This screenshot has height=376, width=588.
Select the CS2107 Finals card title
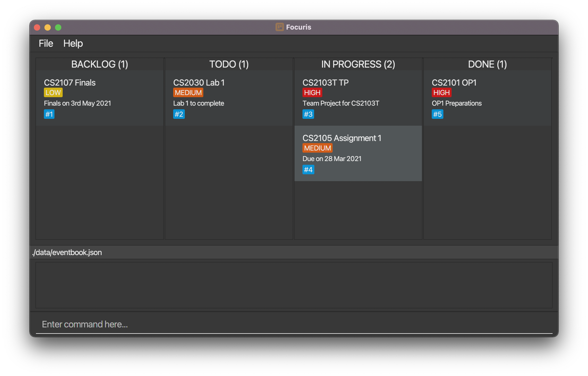tap(70, 82)
